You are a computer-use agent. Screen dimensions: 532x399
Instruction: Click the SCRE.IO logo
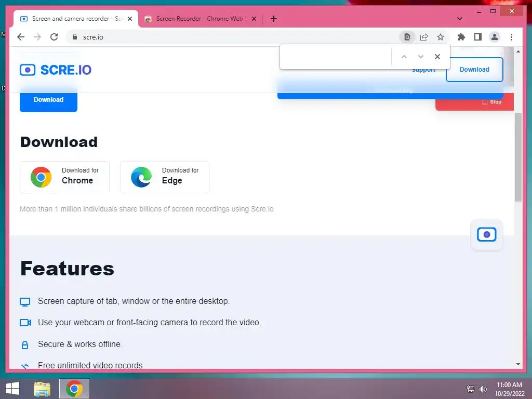56,70
